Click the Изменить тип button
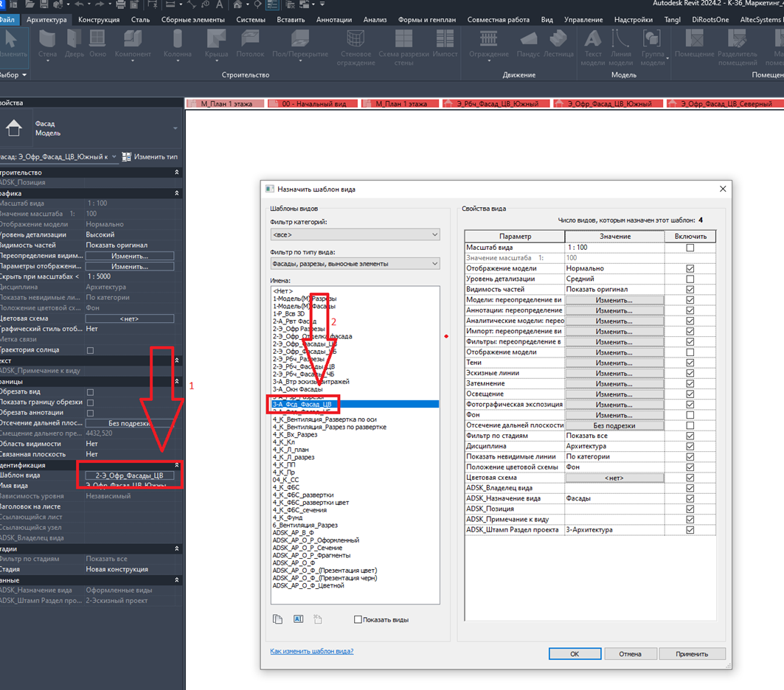This screenshot has width=784, height=690. tap(150, 157)
